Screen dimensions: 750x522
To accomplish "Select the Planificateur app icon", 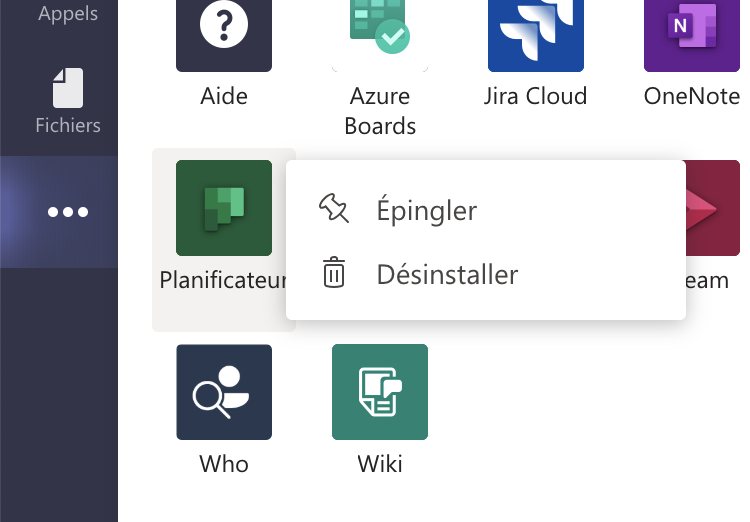I will pyautogui.click(x=224, y=208).
